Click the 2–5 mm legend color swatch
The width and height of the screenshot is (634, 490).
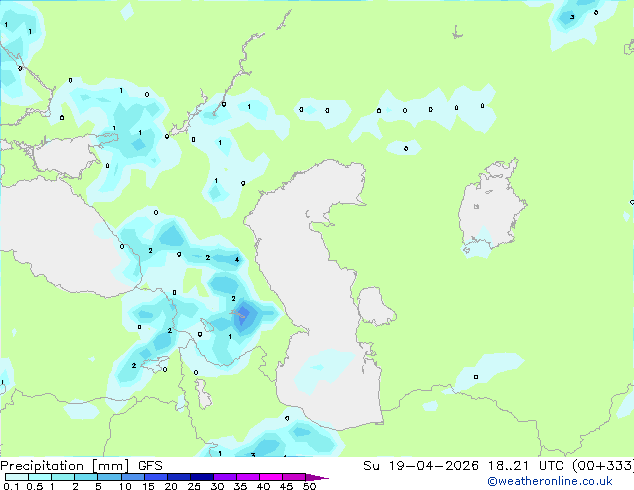86,477
